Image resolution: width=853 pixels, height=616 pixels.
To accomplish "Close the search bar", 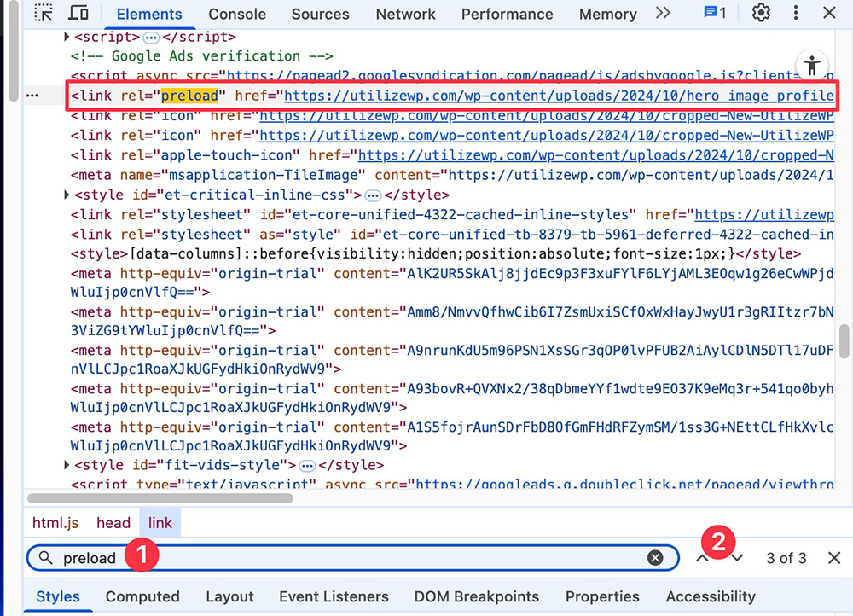I will (834, 558).
